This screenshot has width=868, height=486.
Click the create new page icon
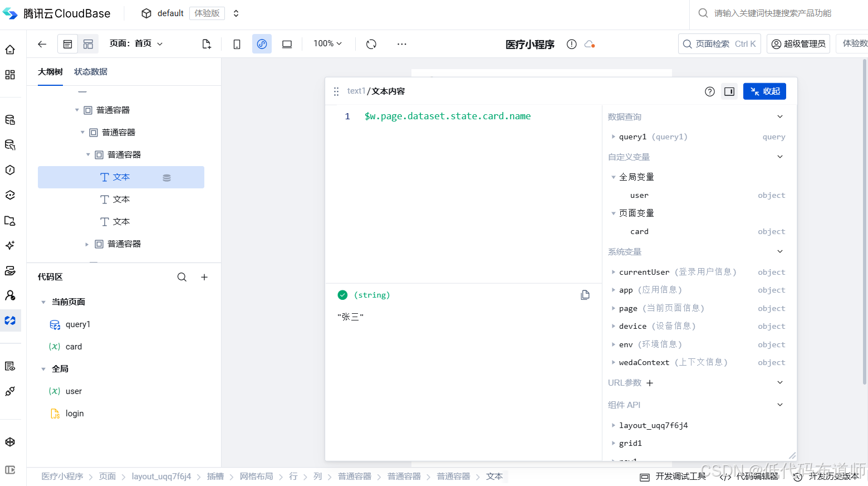207,43
